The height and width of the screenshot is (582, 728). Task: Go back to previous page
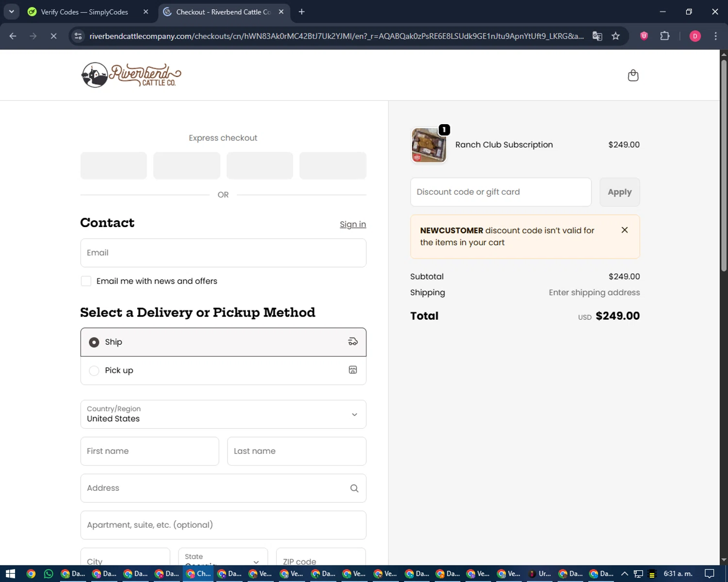click(13, 36)
